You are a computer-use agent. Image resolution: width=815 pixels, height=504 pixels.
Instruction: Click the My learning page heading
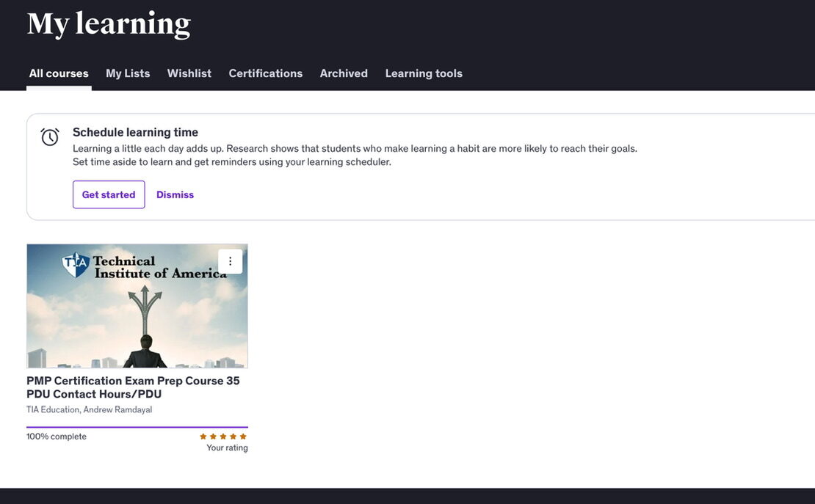pyautogui.click(x=109, y=24)
